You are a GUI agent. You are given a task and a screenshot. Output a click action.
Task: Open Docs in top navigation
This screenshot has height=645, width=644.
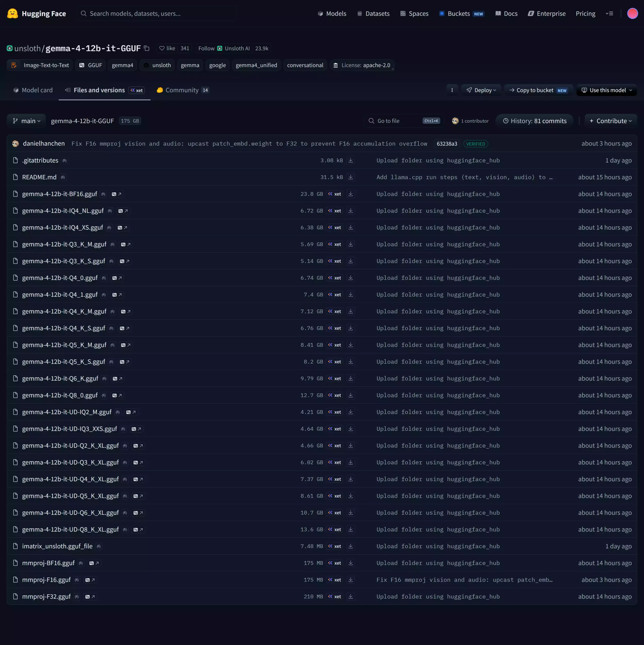[506, 14]
